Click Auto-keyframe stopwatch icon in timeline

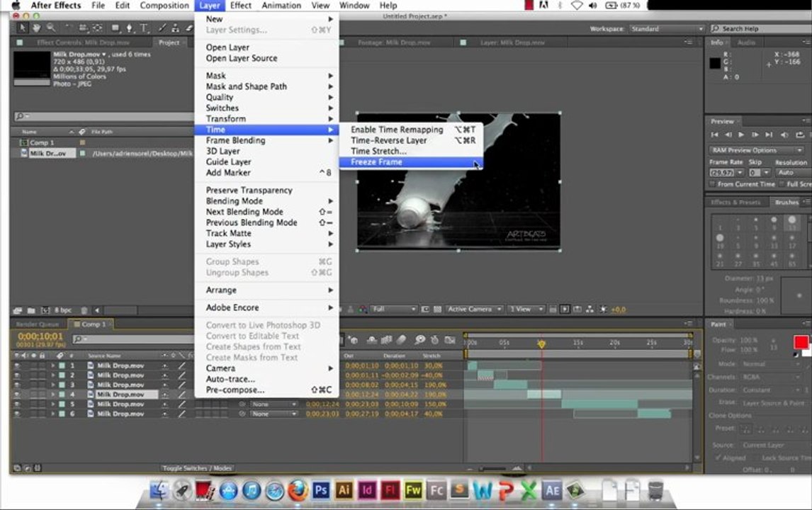tap(435, 340)
